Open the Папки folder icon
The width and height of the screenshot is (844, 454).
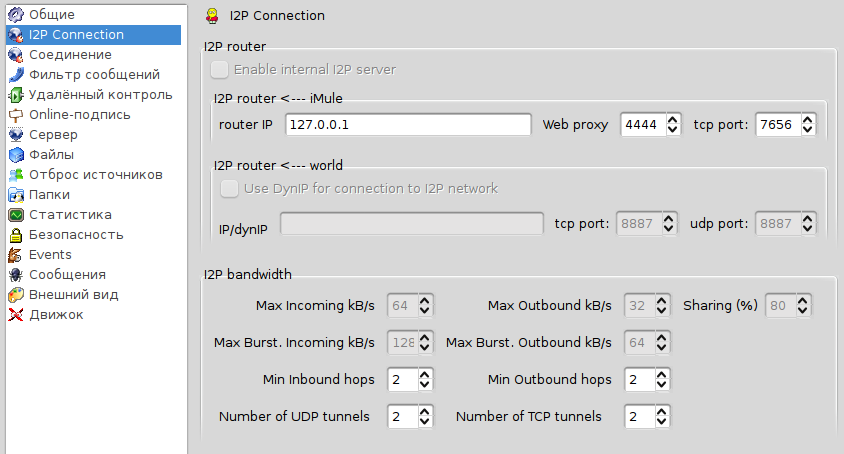click(16, 194)
